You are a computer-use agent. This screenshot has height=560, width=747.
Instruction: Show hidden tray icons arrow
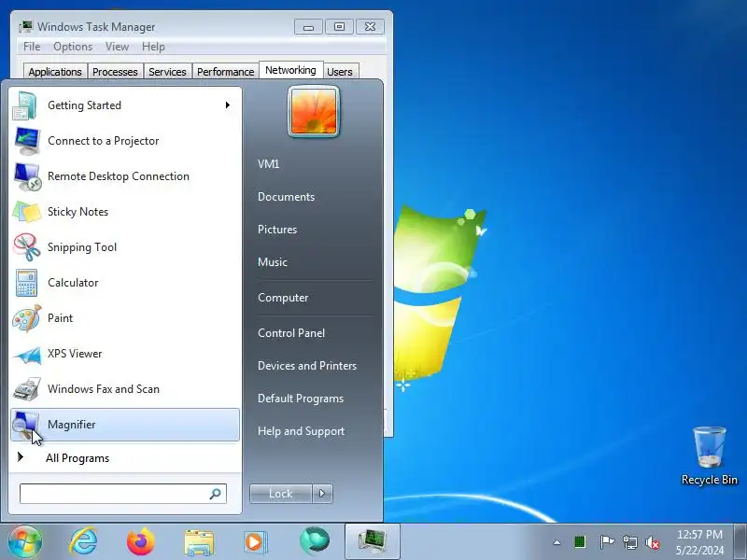pos(557,542)
